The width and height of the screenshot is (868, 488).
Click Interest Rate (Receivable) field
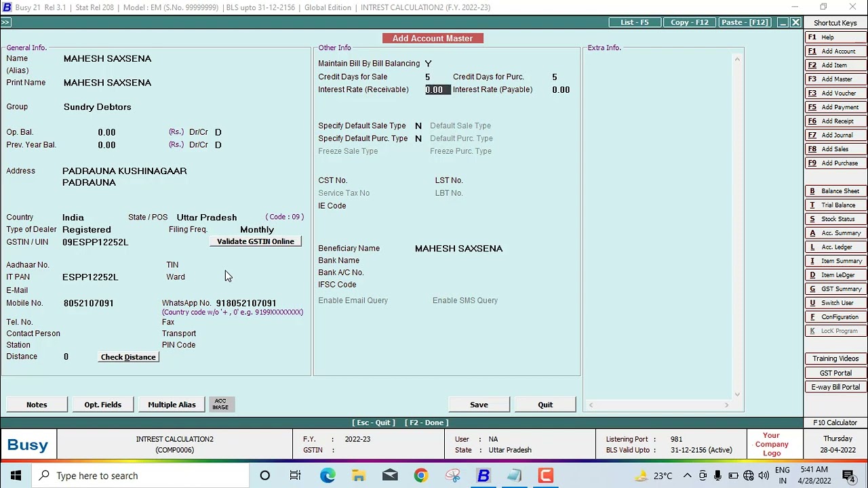pos(437,89)
